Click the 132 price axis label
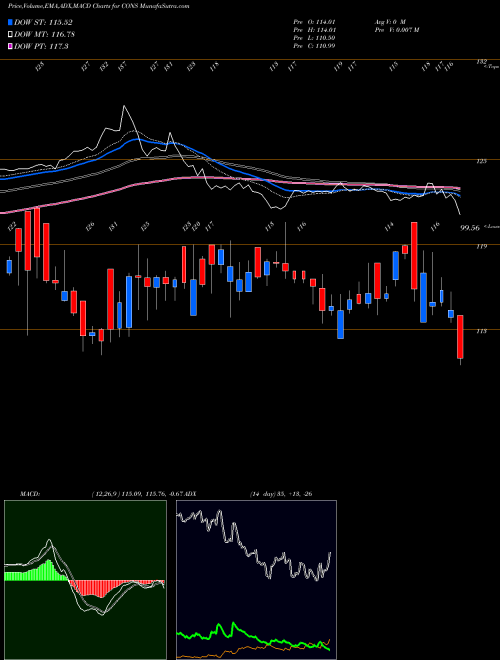 coord(481,62)
